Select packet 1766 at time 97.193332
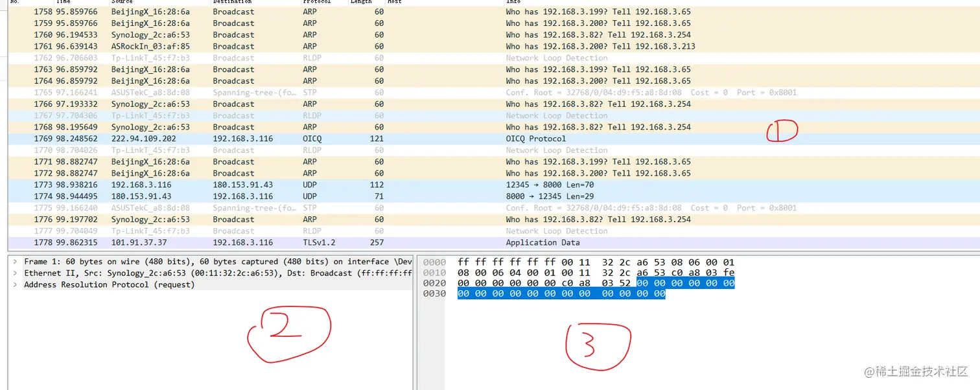 pyautogui.click(x=493, y=104)
